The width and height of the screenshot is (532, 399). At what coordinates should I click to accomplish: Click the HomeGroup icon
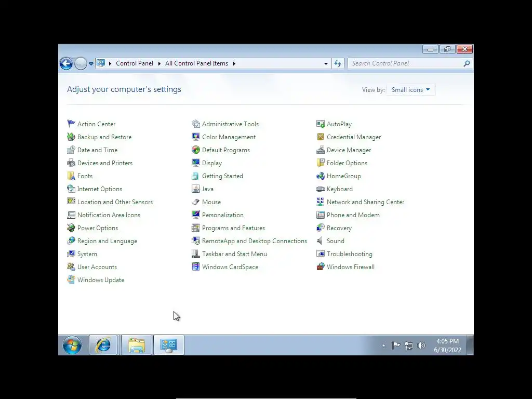click(x=320, y=176)
